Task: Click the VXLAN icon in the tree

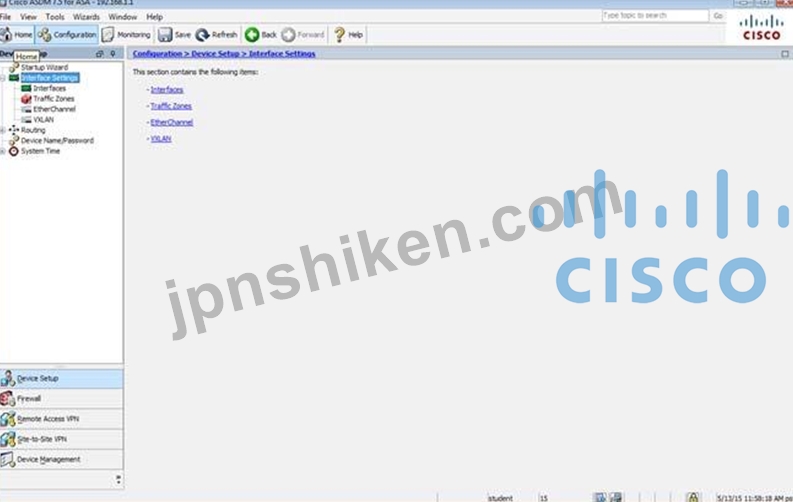Action: click(x=26, y=120)
